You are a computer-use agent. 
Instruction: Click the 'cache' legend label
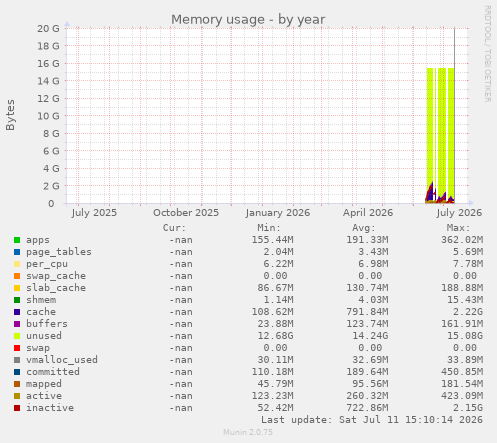41,312
